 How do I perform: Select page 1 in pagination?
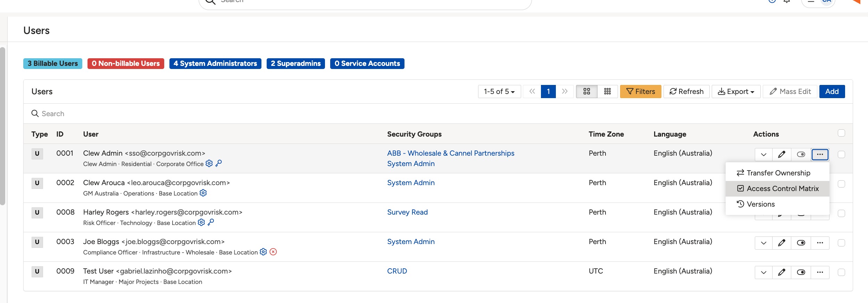pos(548,92)
